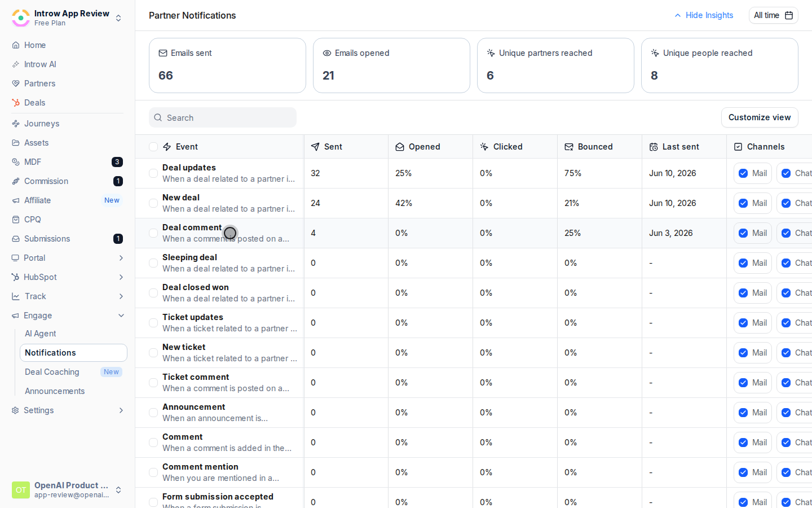The image size is (812, 508).
Task: Click the Journeys icon in sidebar
Action: pyautogui.click(x=16, y=124)
